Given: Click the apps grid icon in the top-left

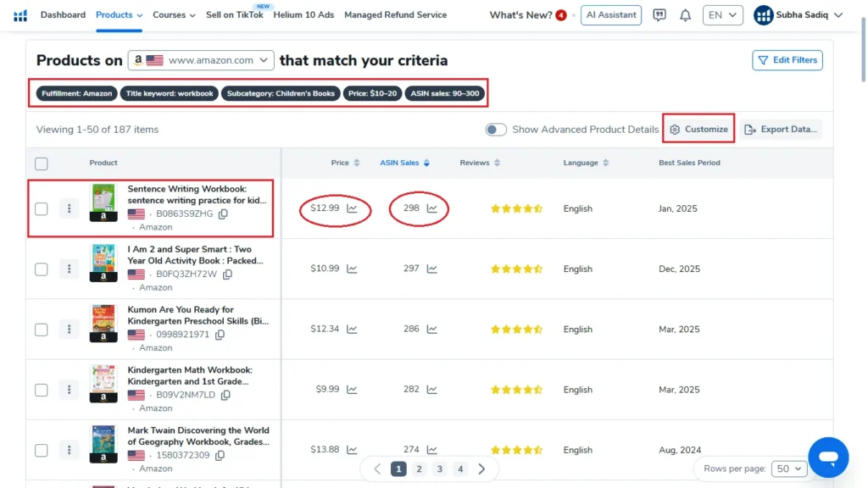Looking at the screenshot, I should coord(20,14).
